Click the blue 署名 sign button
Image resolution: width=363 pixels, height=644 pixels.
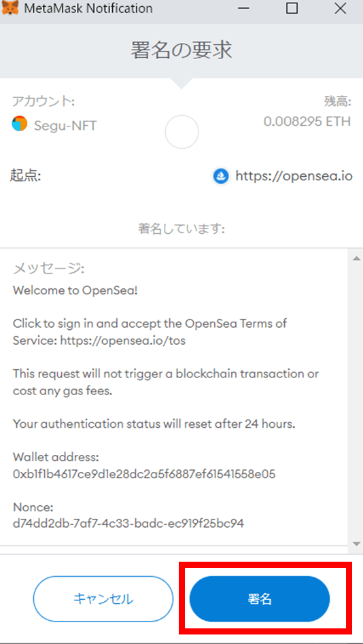[260, 598]
